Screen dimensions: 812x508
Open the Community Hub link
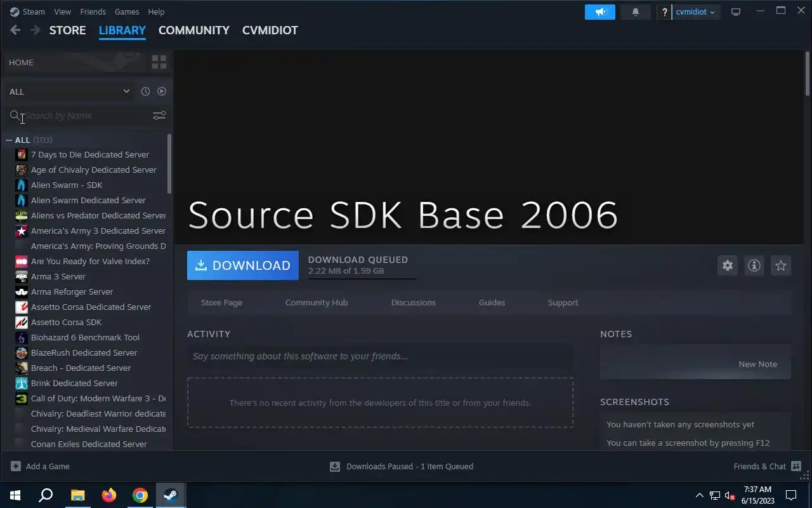pos(317,302)
